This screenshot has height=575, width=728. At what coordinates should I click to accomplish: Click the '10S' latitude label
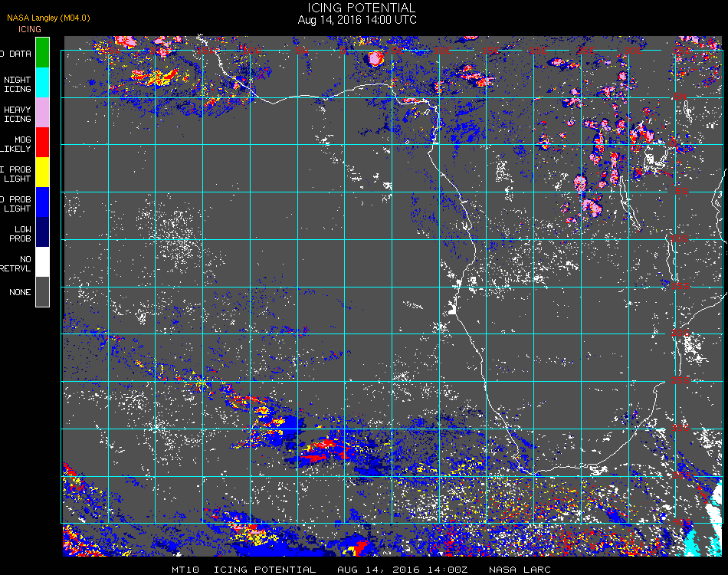click(x=679, y=238)
